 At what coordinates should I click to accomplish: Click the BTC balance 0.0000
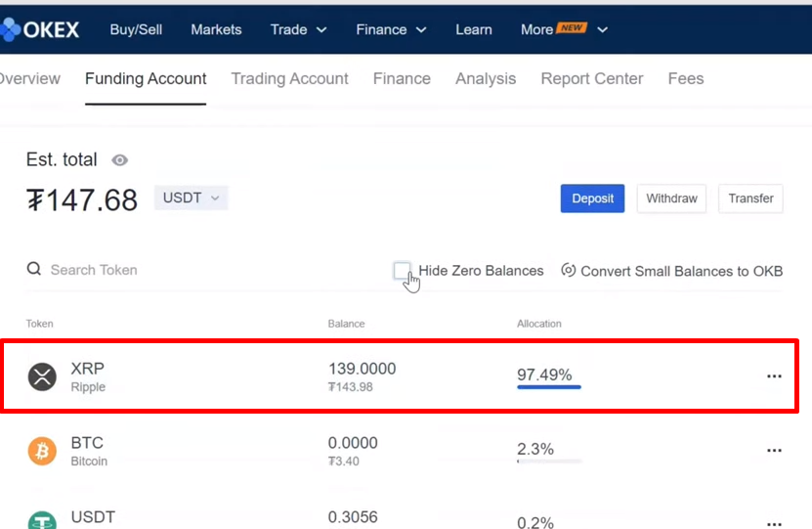click(353, 443)
